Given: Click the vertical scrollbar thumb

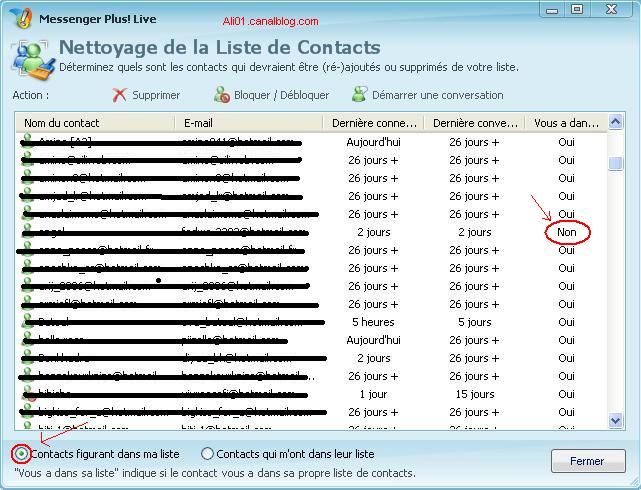Looking at the screenshot, I should coord(616,163).
